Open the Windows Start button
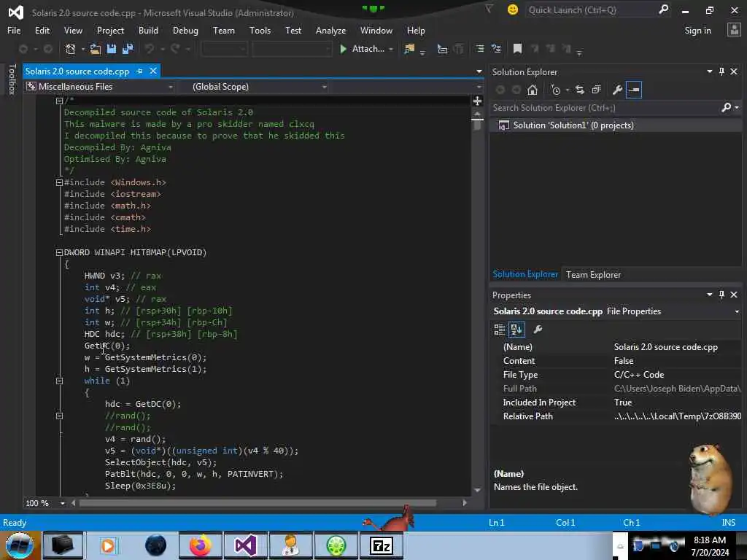The height and width of the screenshot is (560, 747). click(19, 545)
